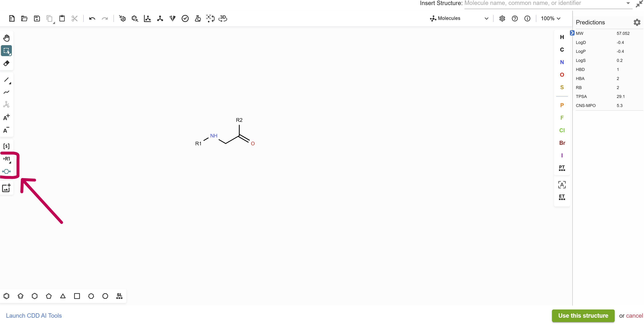Select the Oxygen atom O
This screenshot has height=325, width=644.
[x=562, y=75]
